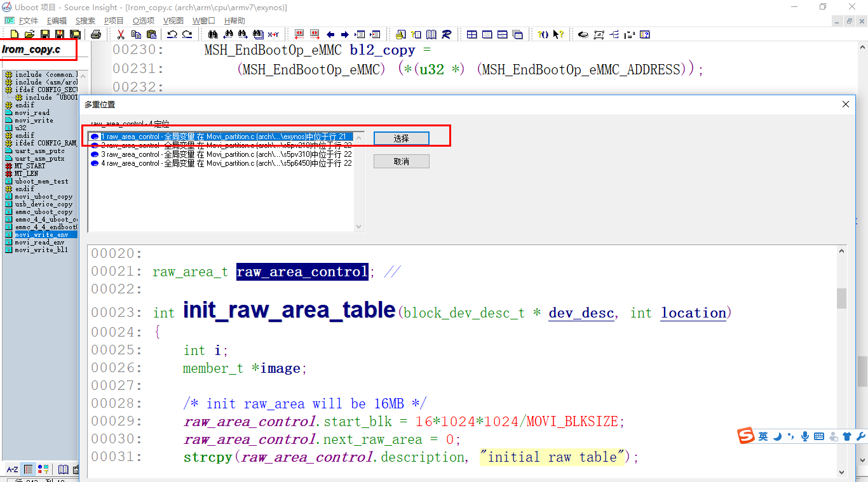
Task: Open the W窗口 menu
Action: click(x=204, y=21)
